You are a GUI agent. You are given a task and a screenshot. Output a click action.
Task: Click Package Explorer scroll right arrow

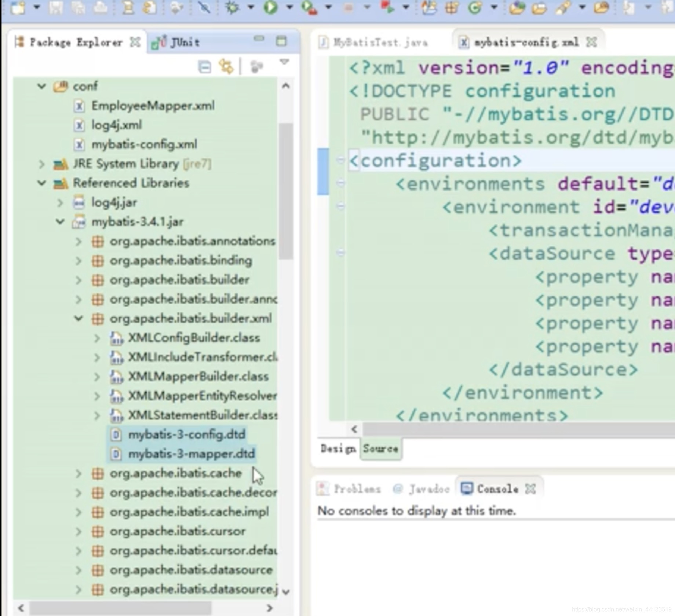click(x=270, y=608)
